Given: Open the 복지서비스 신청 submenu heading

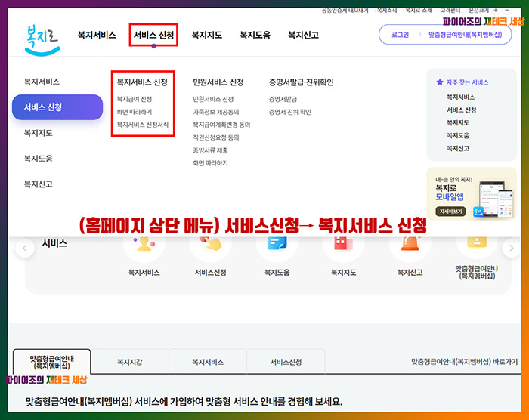Looking at the screenshot, I should (x=142, y=82).
